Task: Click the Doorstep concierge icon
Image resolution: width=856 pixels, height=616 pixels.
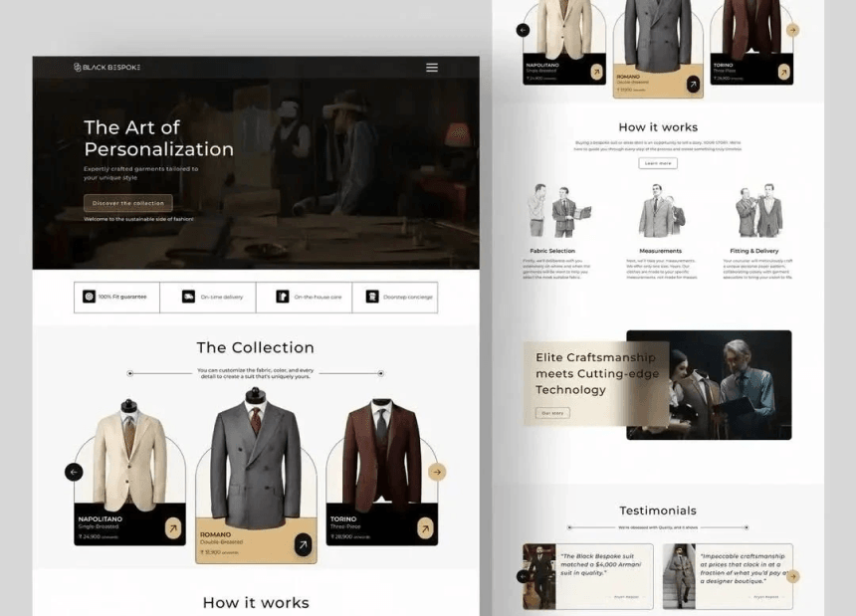Action: (x=372, y=297)
